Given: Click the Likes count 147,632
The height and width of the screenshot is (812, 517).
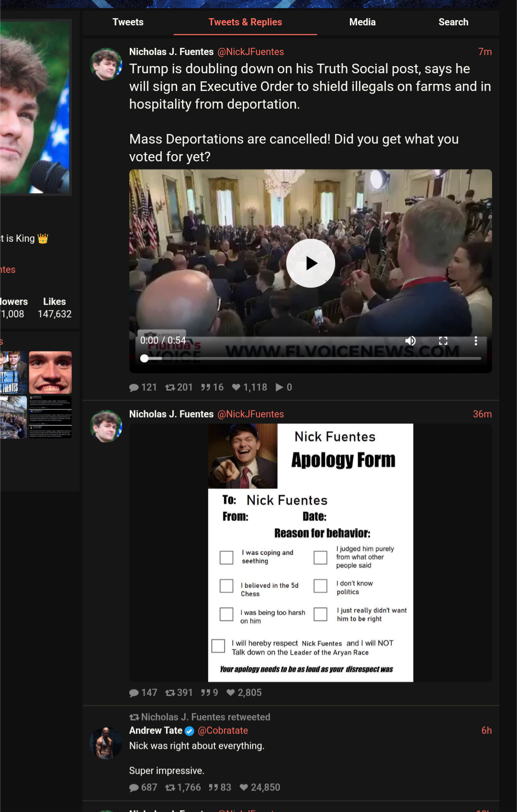Looking at the screenshot, I should (x=55, y=314).
